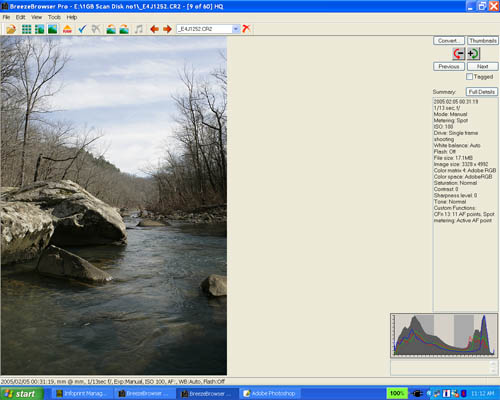Viewport: 500px width, 400px height.
Task: Switch to thumbnail grid view icon
Action: (x=26, y=29)
